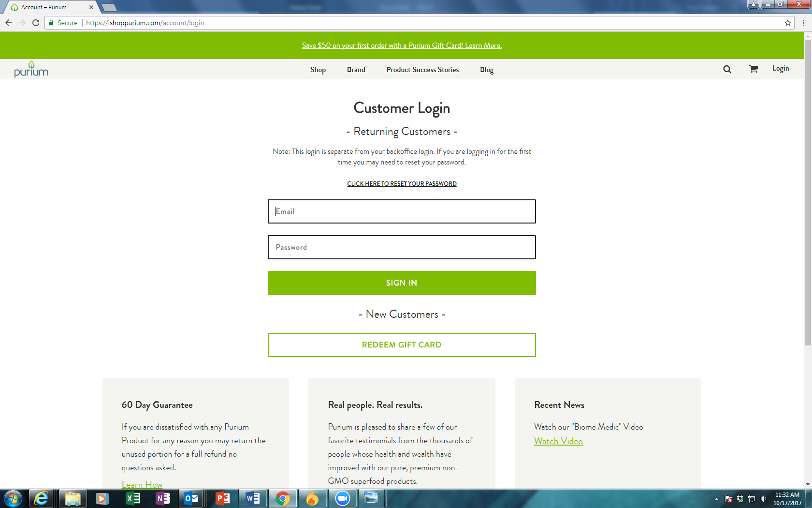Screen dimensions: 812x508
Task: Click the Learn How link
Action: 142,484
